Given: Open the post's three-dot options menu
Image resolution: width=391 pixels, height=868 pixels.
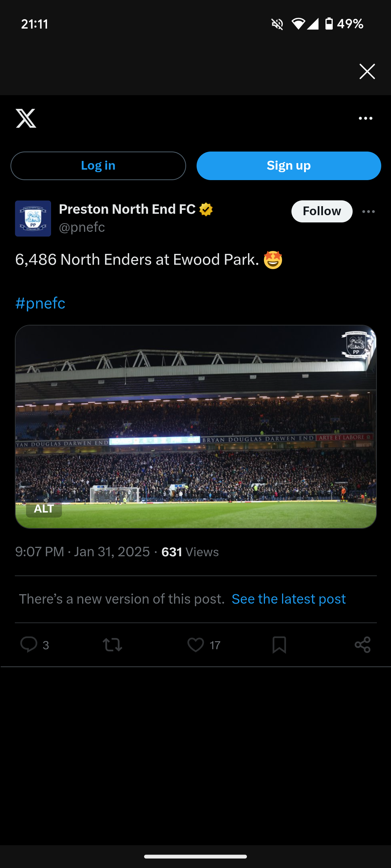Looking at the screenshot, I should pos(368,212).
